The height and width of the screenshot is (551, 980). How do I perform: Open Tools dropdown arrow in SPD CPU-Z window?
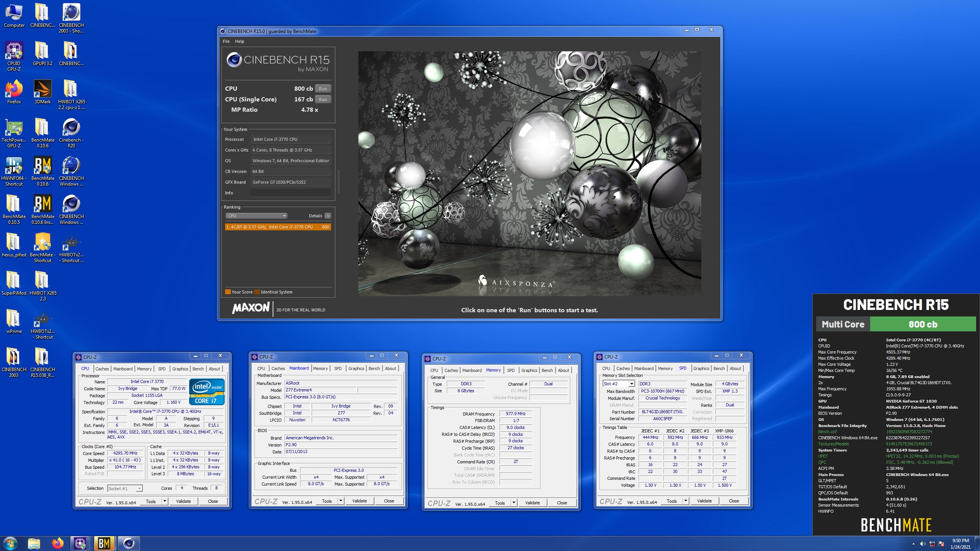686,501
